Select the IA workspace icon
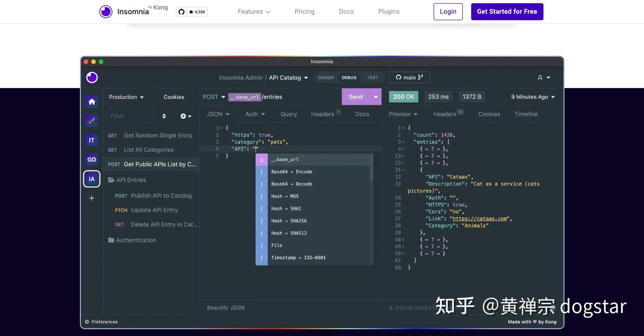This screenshot has height=336, width=644. (x=92, y=179)
